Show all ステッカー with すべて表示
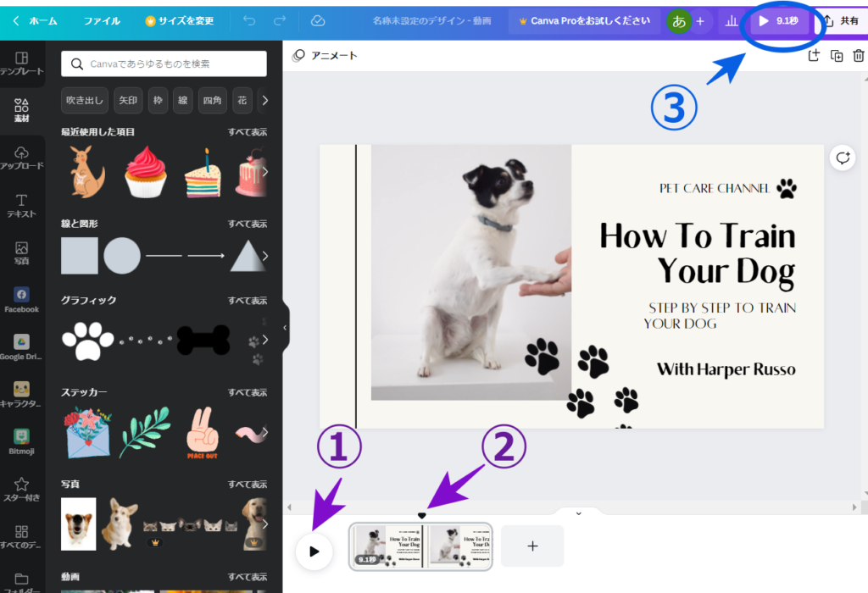The image size is (868, 593). point(248,392)
